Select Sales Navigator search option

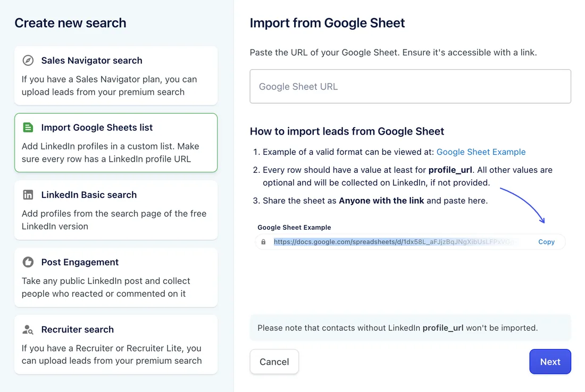116,76
